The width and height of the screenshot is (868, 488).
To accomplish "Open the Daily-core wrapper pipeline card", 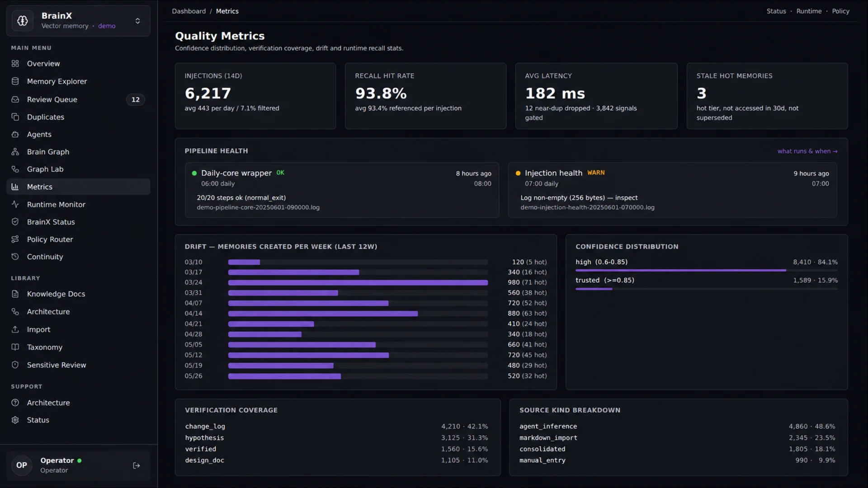I will pos(342,190).
